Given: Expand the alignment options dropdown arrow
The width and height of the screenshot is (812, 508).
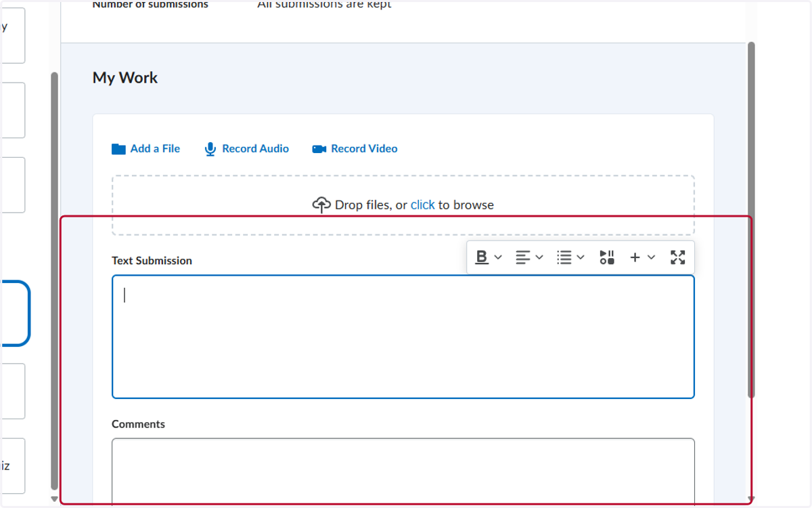Looking at the screenshot, I should tap(539, 257).
